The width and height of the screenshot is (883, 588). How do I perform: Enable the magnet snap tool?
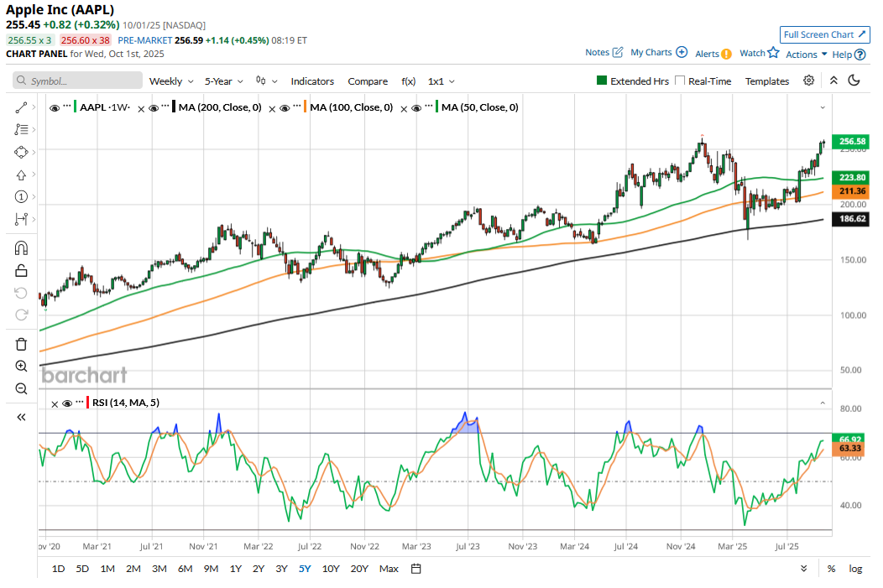[21, 247]
